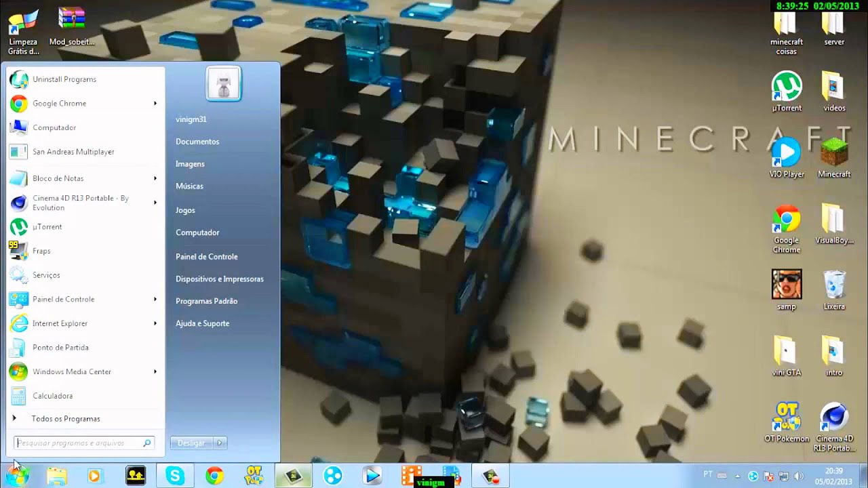Open Calculadora from the Start menu
The width and height of the screenshot is (868, 488).
tap(85, 396)
